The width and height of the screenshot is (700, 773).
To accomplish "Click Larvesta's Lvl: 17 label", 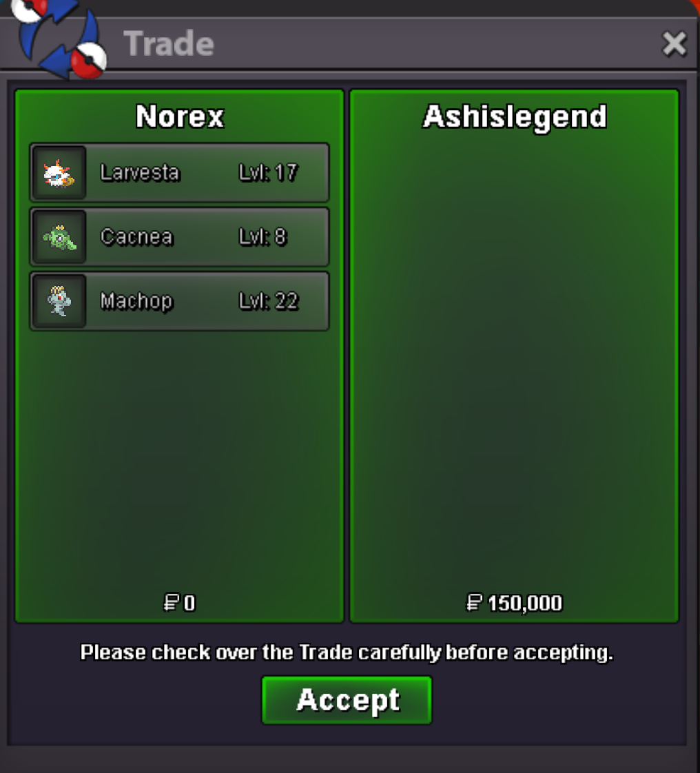I will [x=269, y=173].
